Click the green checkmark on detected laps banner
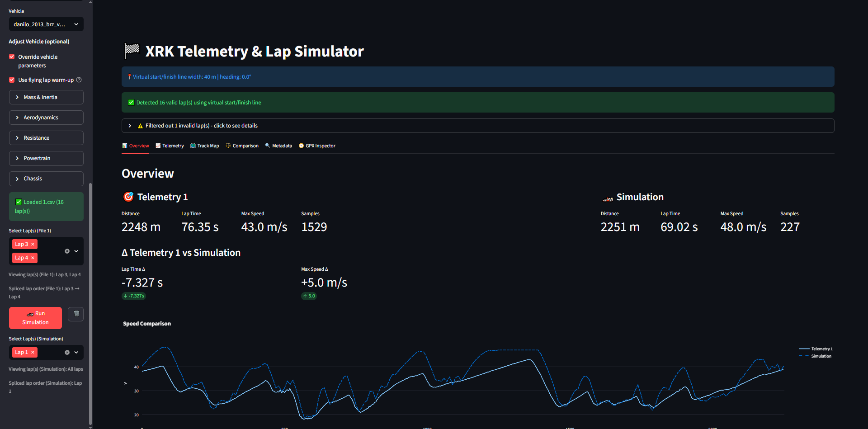 point(131,102)
